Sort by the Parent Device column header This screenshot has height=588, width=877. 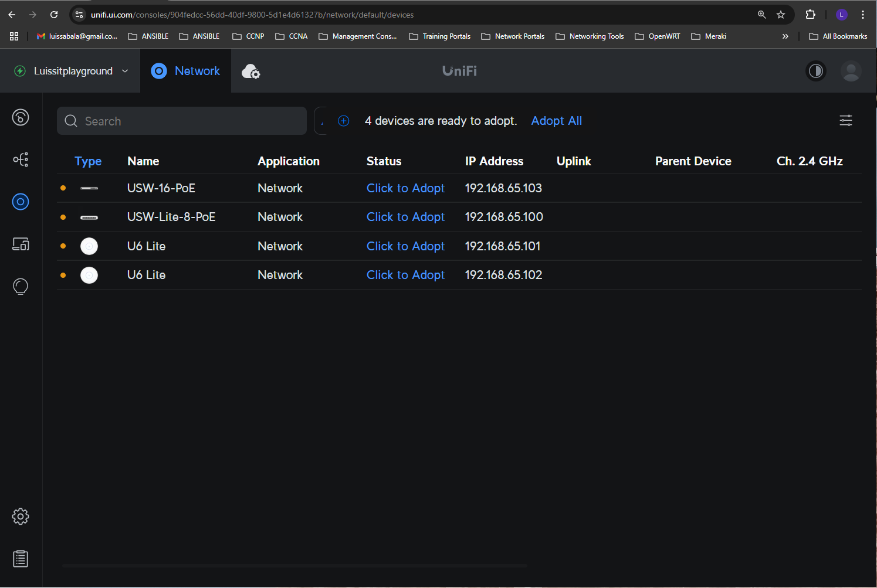point(693,161)
